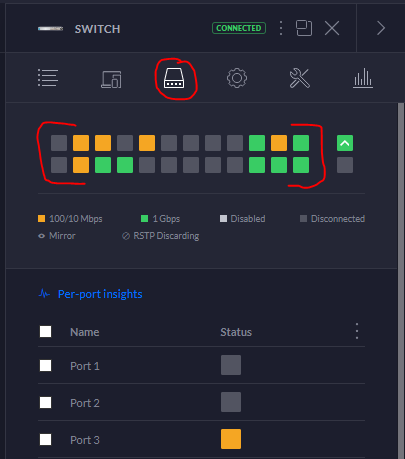
Task: Open the table column options three-dot menu
Action: [x=357, y=331]
